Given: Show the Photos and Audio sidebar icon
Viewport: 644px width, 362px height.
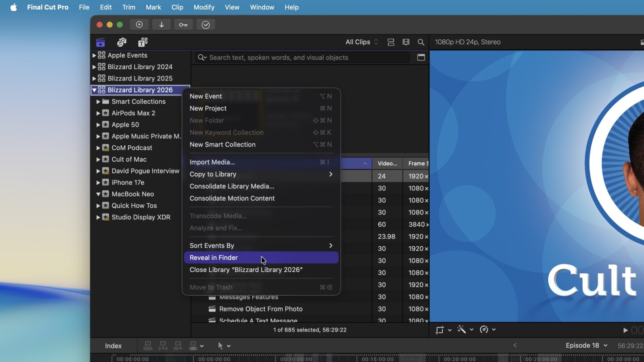Looking at the screenshot, I should tap(122, 42).
